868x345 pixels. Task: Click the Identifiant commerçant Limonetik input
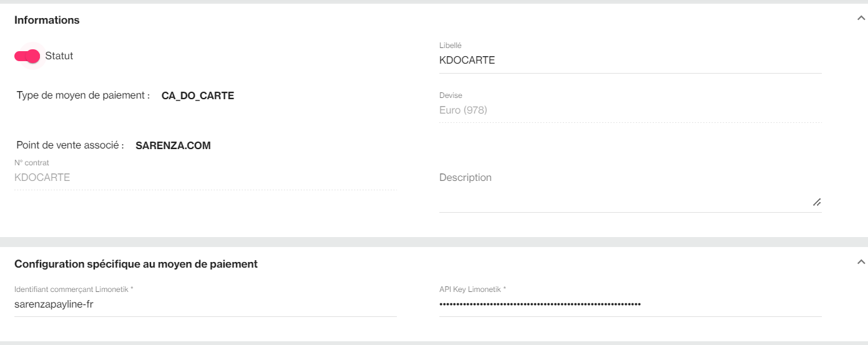205,304
